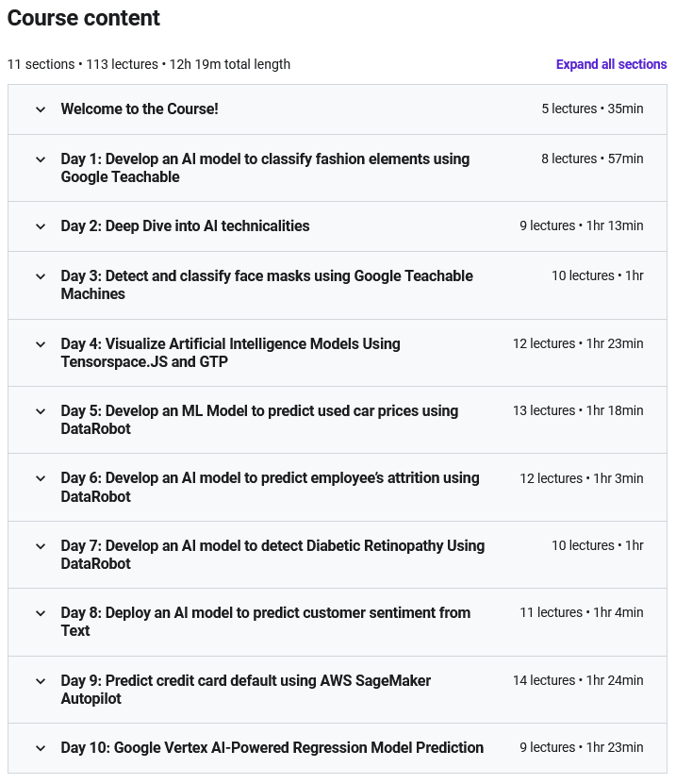Click the 14 lectures 1hr 24min label

click(578, 680)
